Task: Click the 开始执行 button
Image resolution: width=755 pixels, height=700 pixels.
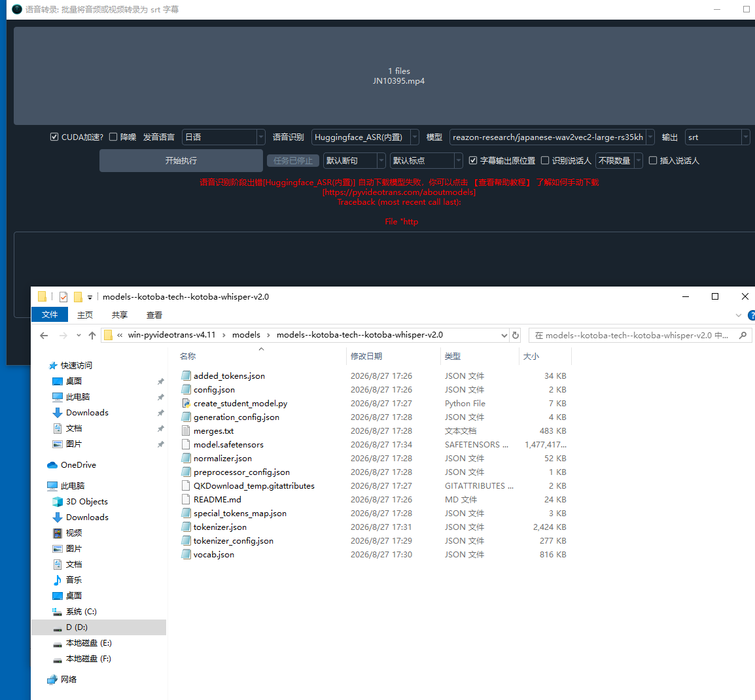Action: click(x=181, y=160)
